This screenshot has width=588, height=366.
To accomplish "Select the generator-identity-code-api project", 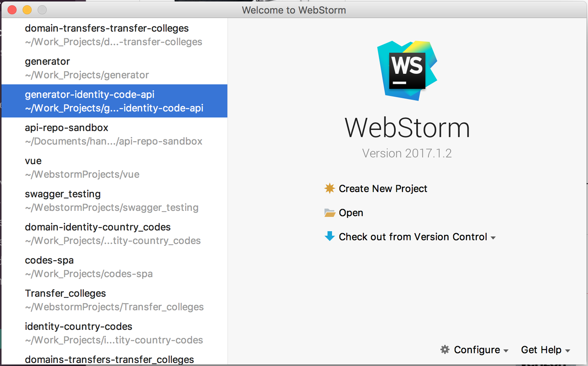I will 114,101.
